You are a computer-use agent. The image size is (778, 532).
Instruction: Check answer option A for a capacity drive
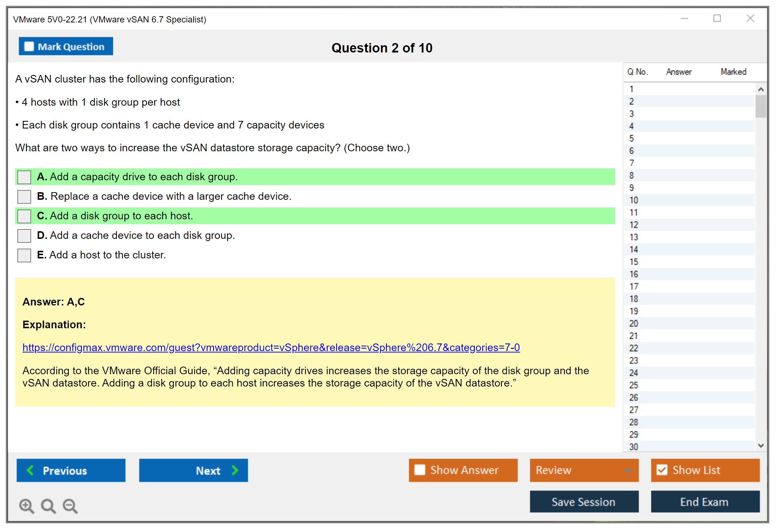[24, 177]
